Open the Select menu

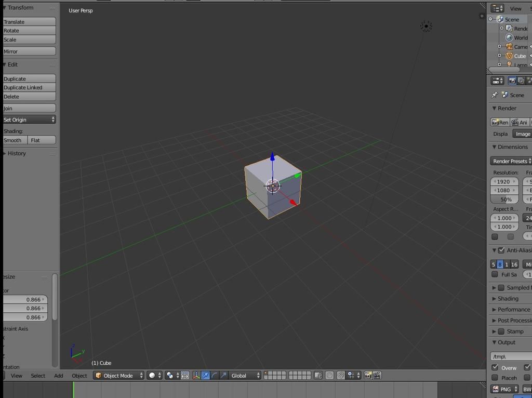(37, 376)
